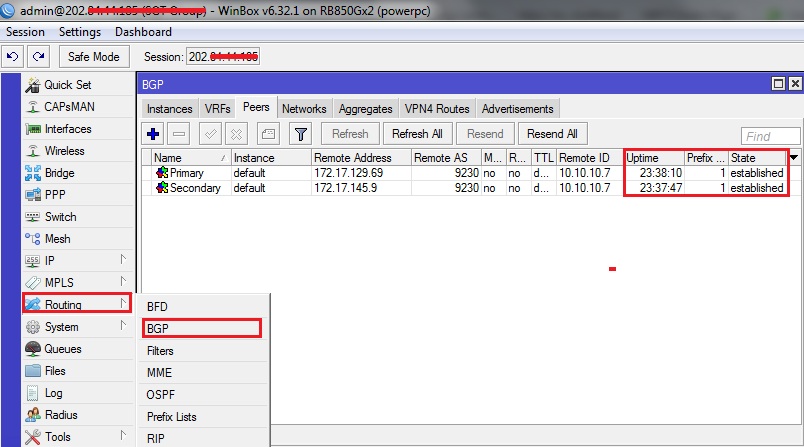Sort by Remote Address column header
Screen dimensions: 804x447
point(361,158)
